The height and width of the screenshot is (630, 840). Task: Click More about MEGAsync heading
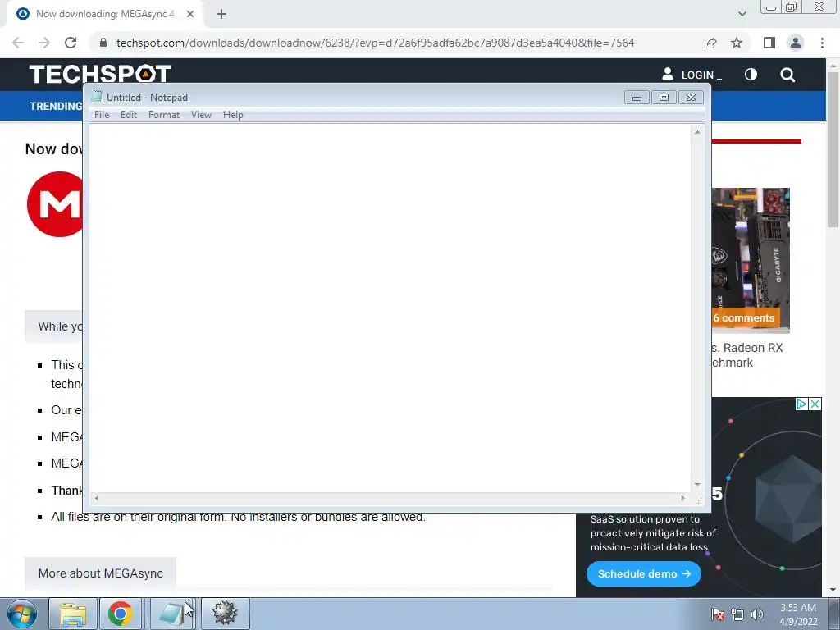pyautogui.click(x=101, y=573)
